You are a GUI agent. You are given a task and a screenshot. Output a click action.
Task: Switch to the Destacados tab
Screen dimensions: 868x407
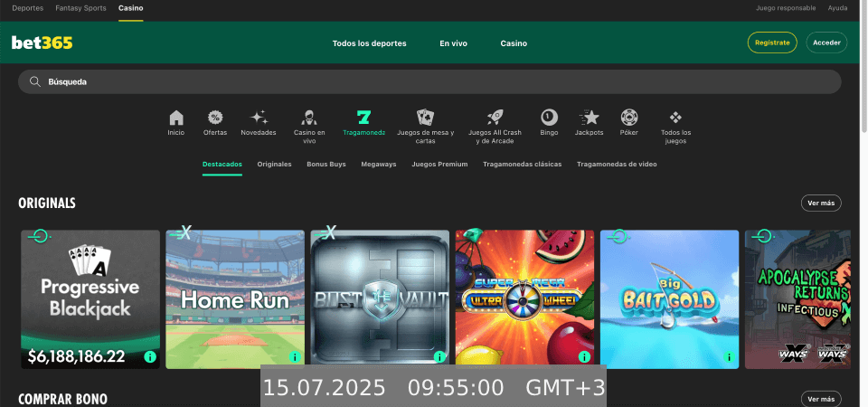point(222,165)
